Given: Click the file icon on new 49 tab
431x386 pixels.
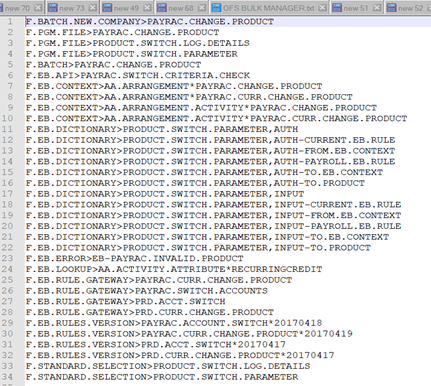Looking at the screenshot, I should coord(107,8).
